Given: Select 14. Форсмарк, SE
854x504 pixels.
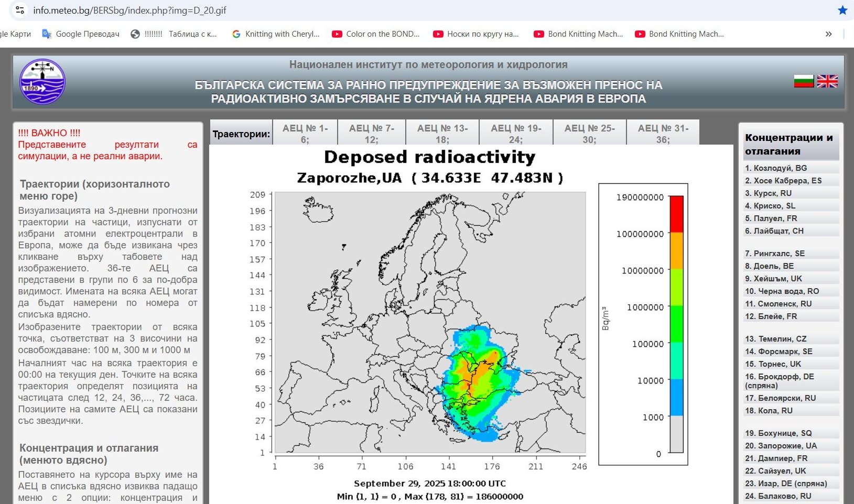Looking at the screenshot, I should [x=791, y=352].
